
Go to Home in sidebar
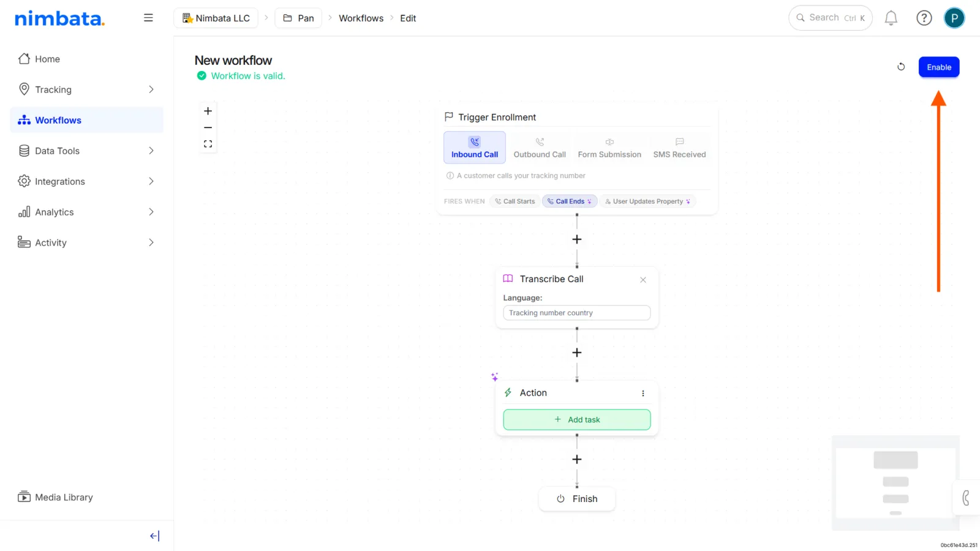(86, 59)
